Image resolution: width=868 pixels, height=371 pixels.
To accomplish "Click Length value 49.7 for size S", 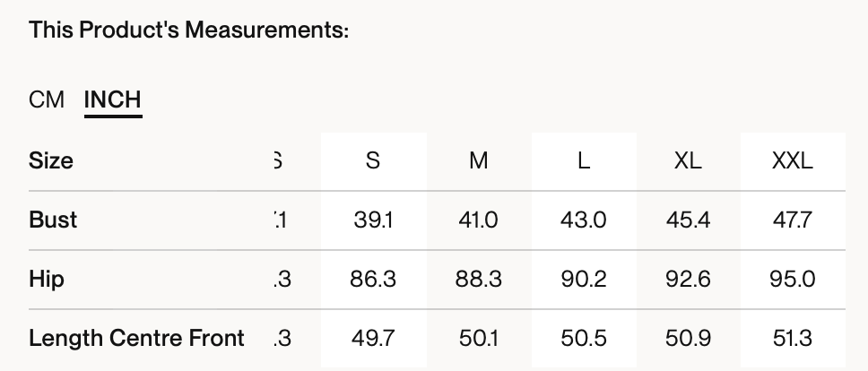I will tap(373, 338).
